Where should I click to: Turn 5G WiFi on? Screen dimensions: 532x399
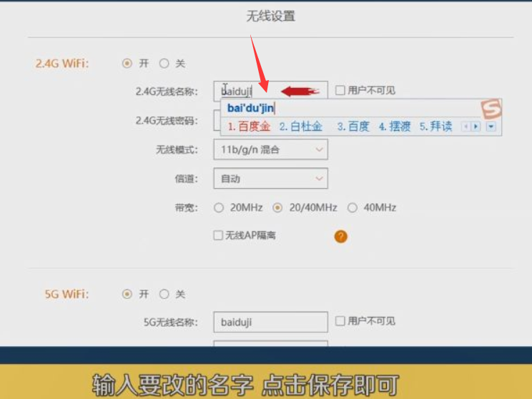coord(127,294)
